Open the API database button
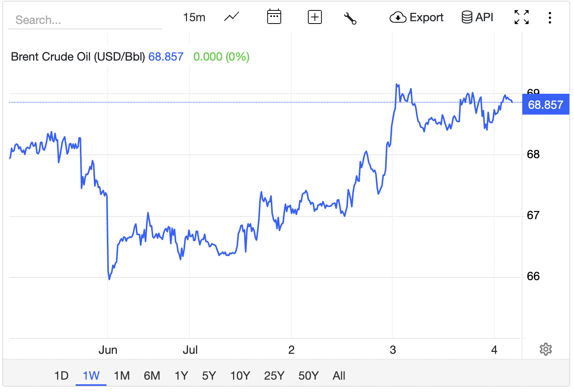Viewport: 574px width, 392px height. [478, 17]
